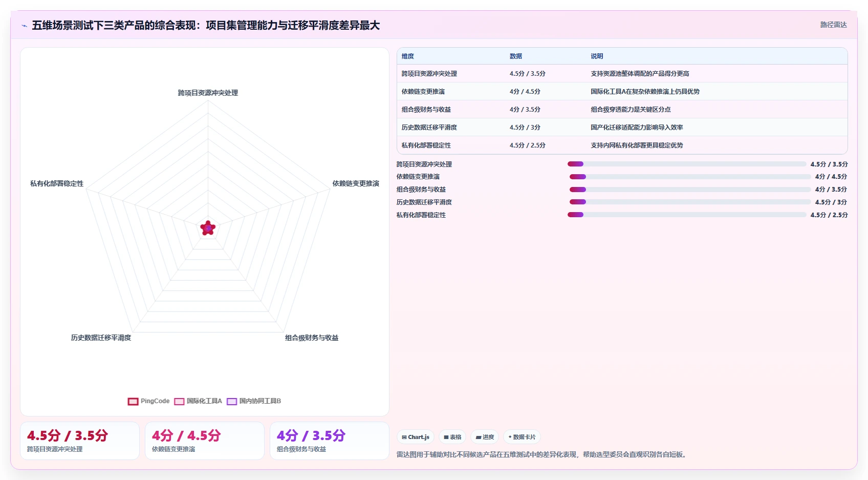Click the 维度 column header
Screen dimensions: 868x480
[408, 56]
